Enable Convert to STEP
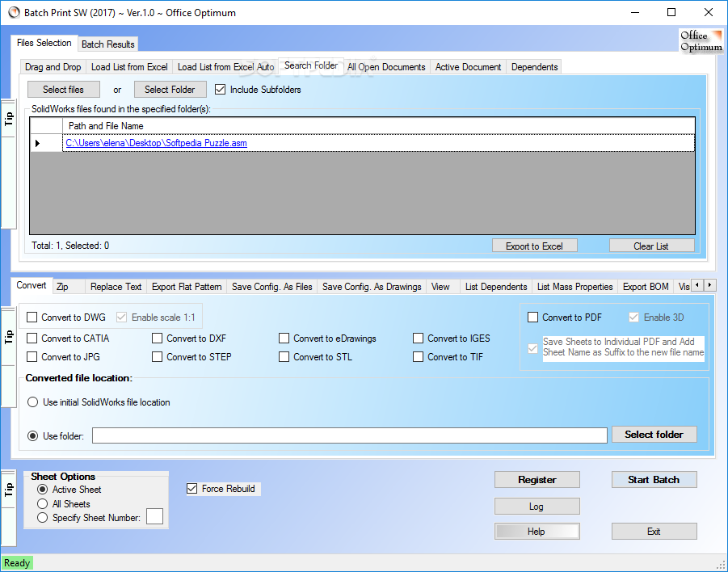 pyautogui.click(x=158, y=356)
